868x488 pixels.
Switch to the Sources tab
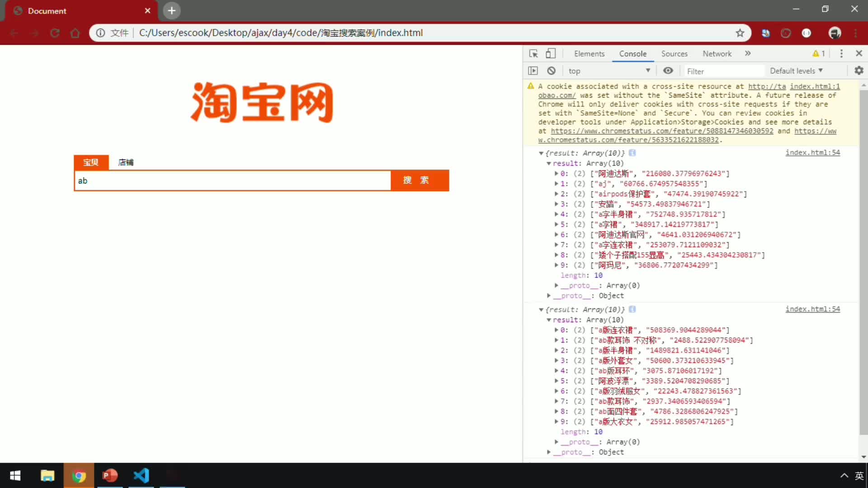[x=674, y=54]
